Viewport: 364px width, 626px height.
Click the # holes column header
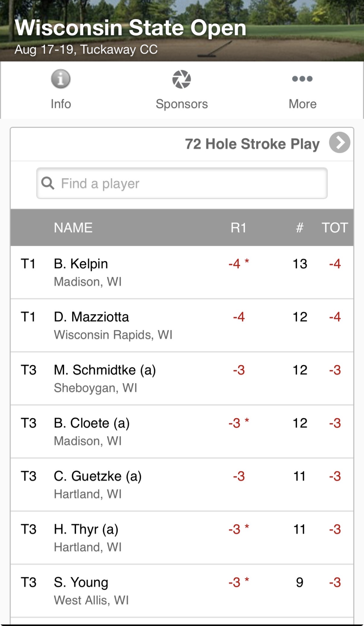299,228
